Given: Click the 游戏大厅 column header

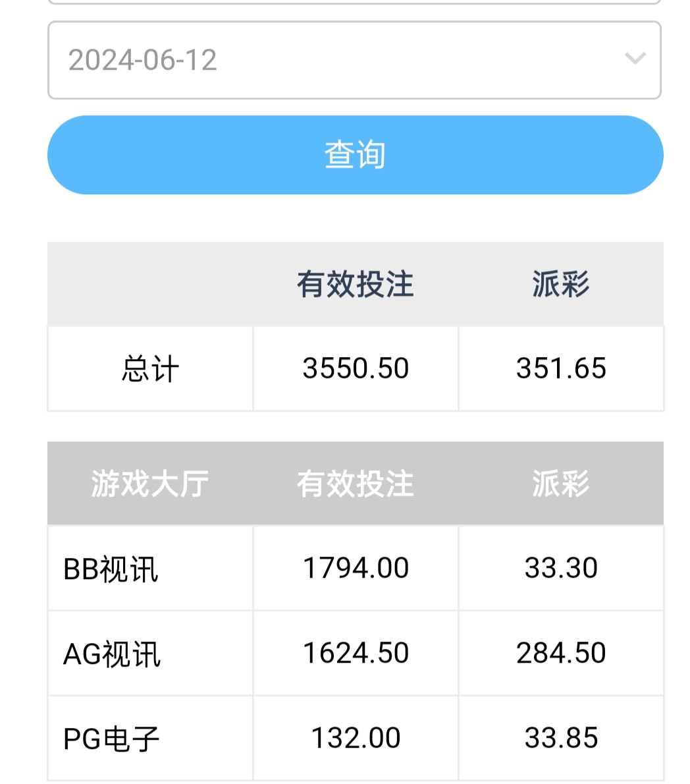Looking at the screenshot, I should pos(150,484).
